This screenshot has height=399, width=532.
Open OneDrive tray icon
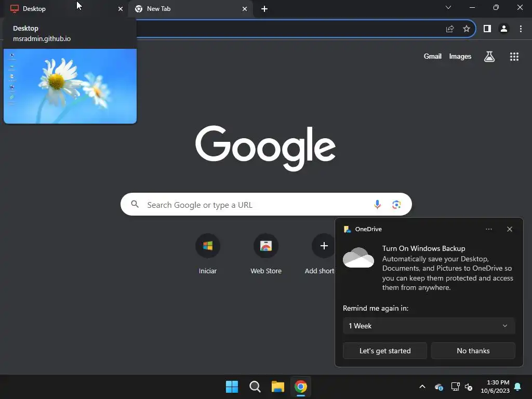pos(438,387)
